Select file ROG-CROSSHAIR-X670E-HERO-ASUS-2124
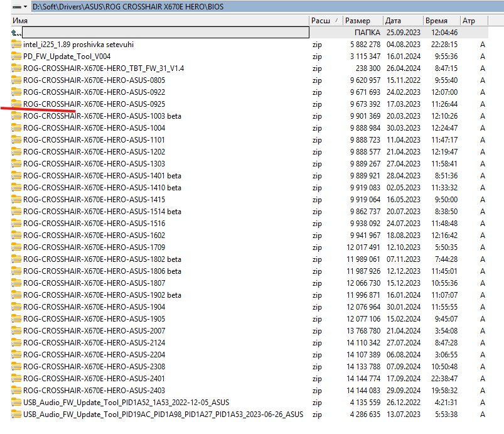This screenshot has height=434, width=504. pos(94,343)
